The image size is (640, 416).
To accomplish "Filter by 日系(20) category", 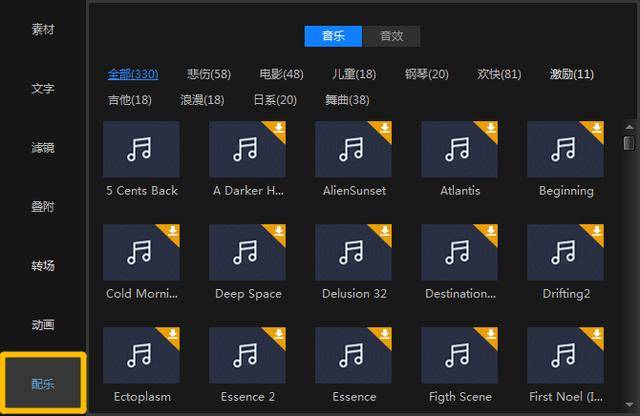I will (x=275, y=100).
